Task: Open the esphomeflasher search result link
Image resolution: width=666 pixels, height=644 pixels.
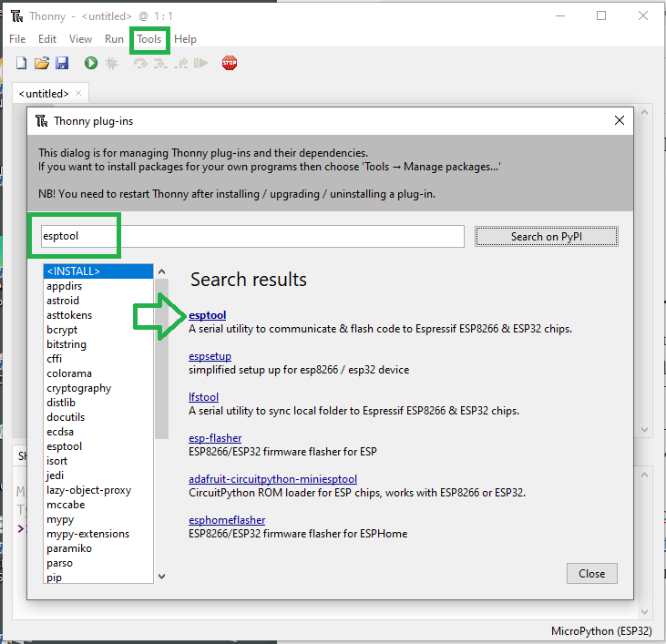Action: coord(227,520)
